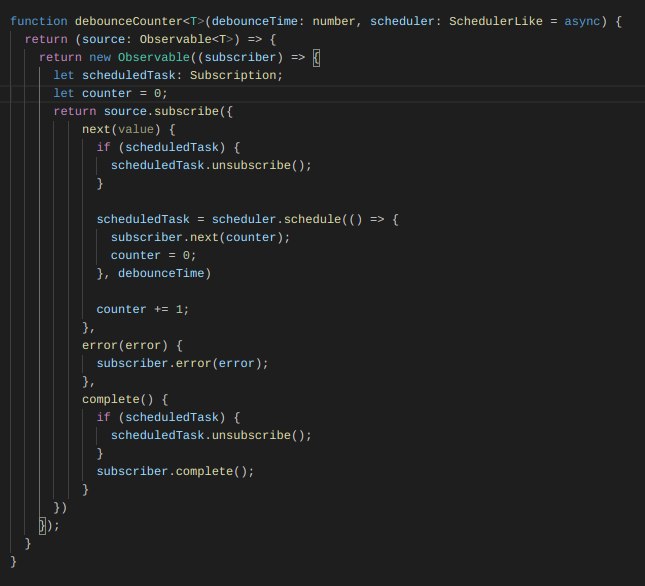645x586 pixels.
Task: Click the function name debounceCounter
Action: (128, 21)
